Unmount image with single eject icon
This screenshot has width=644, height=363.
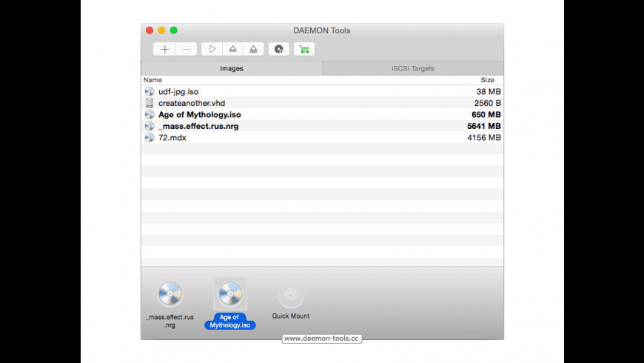point(233,50)
